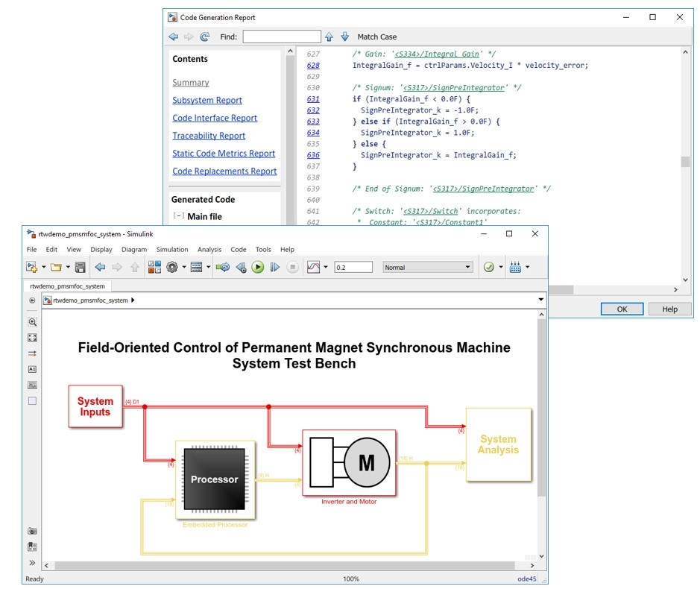Click Find Next down arrow in report
Screen dimensions: 700x589
(345, 37)
